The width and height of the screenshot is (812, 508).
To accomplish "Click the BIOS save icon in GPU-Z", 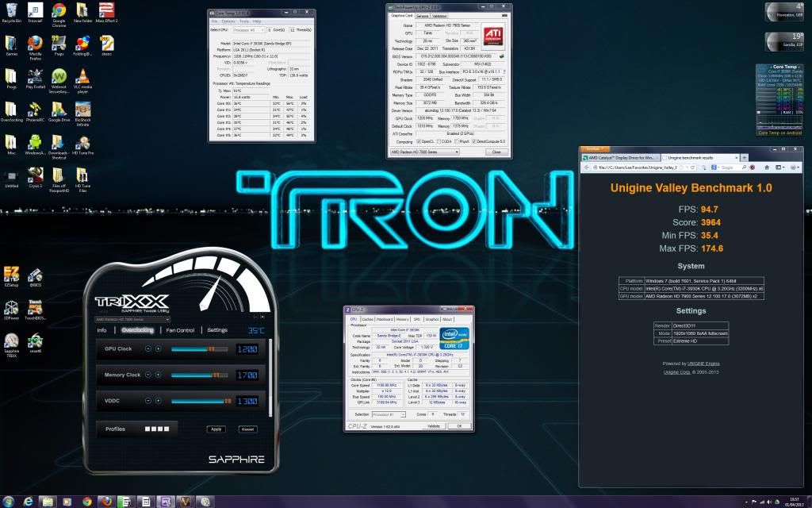I will click(x=501, y=56).
